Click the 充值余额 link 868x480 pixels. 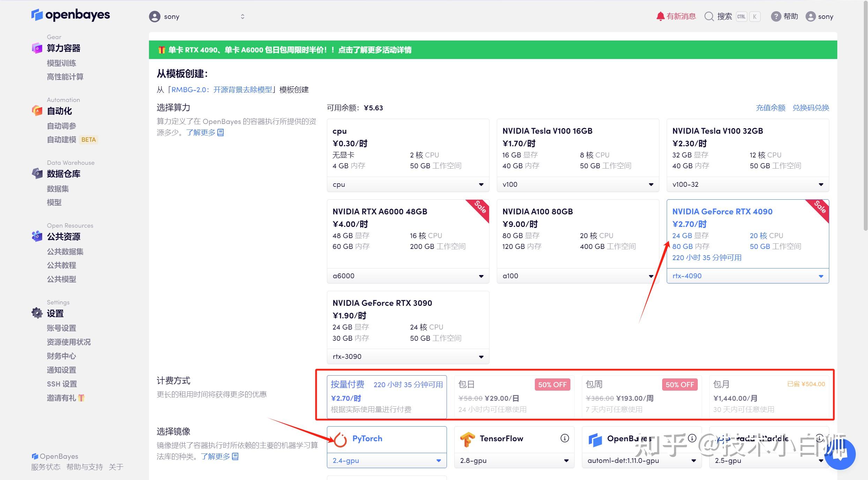[770, 108]
